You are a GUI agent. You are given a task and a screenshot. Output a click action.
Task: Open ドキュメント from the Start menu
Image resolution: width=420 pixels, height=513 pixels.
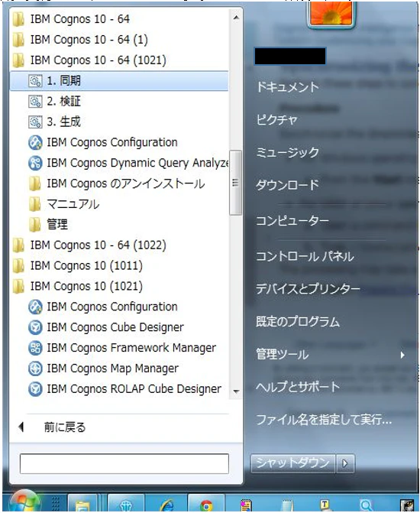(287, 87)
